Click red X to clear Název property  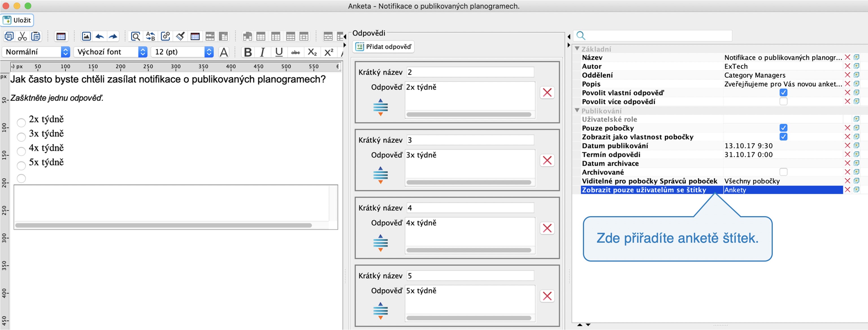click(847, 57)
